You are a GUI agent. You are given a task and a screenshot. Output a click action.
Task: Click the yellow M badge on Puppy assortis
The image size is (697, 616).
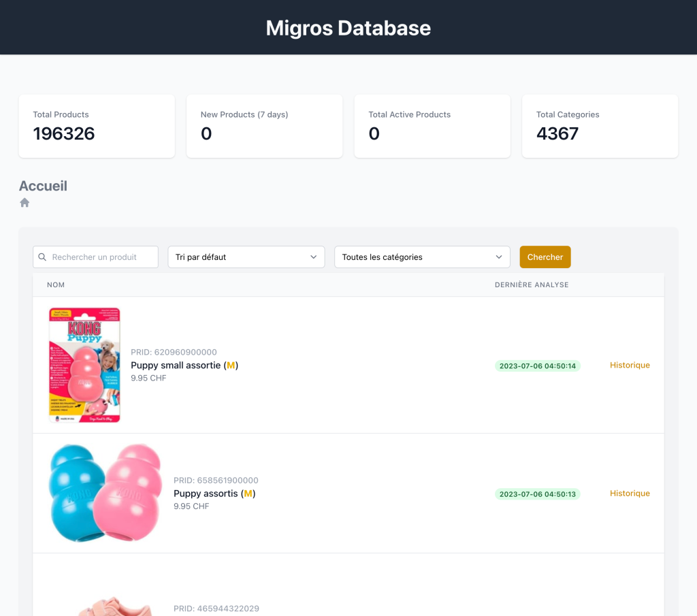(248, 493)
